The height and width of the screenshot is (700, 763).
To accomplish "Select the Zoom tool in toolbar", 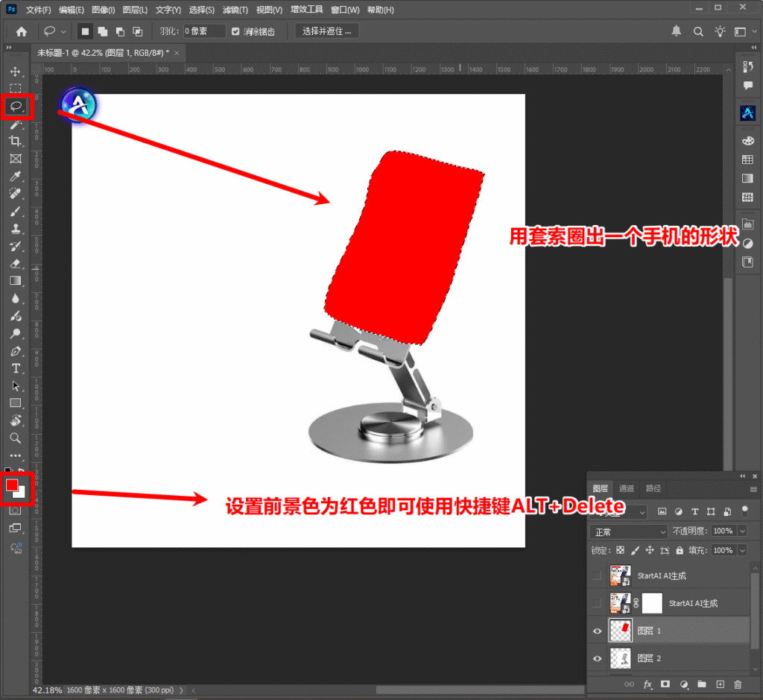I will 16,438.
